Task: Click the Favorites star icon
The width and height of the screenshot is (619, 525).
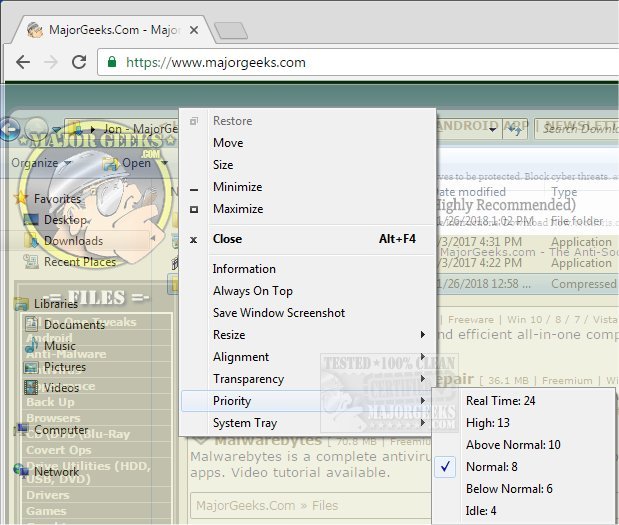Action: coord(21,198)
